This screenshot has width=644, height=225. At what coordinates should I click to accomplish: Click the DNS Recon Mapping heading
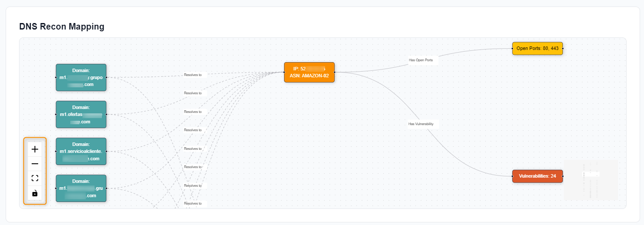[62, 26]
